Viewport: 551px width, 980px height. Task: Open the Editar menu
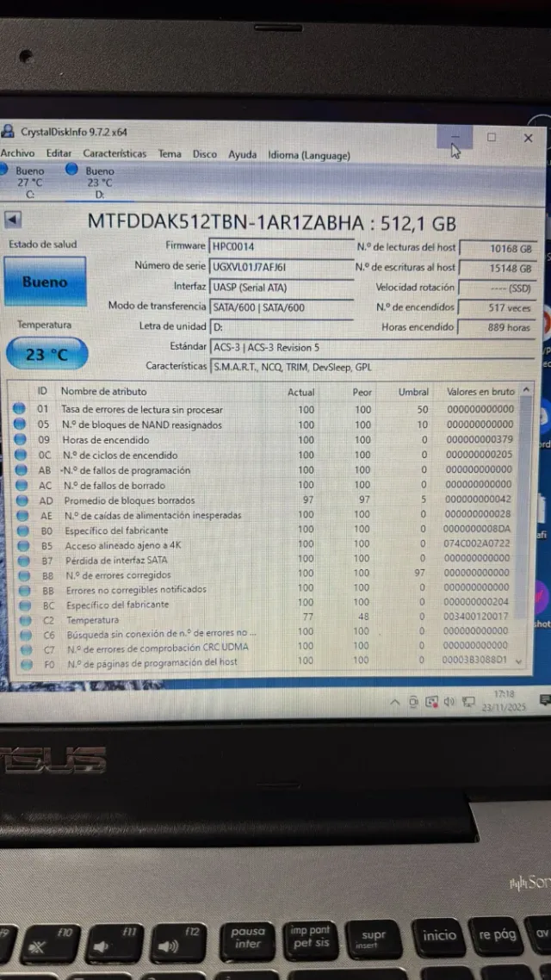(x=59, y=153)
